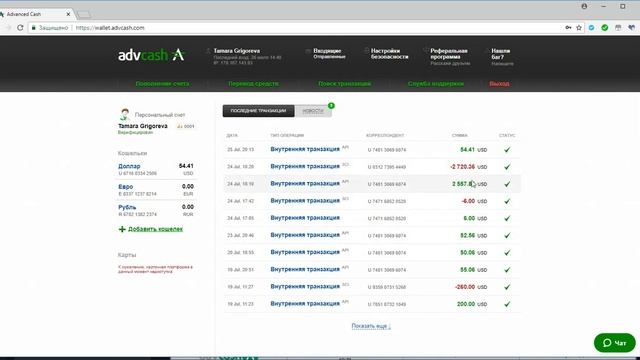Click the Кошельки section heading
This screenshot has width=640, height=360.
[132, 153]
